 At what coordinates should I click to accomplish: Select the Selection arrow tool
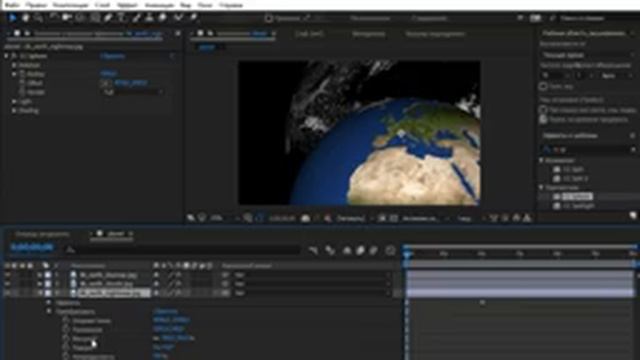click(x=12, y=18)
